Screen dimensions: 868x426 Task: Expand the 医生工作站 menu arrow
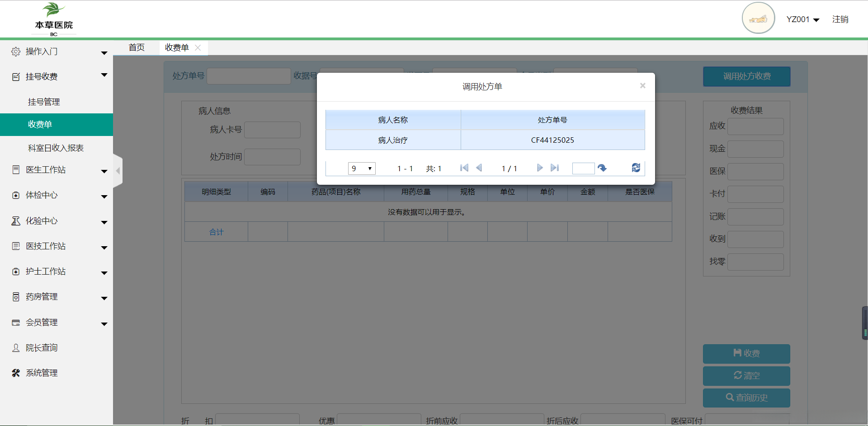pyautogui.click(x=104, y=171)
